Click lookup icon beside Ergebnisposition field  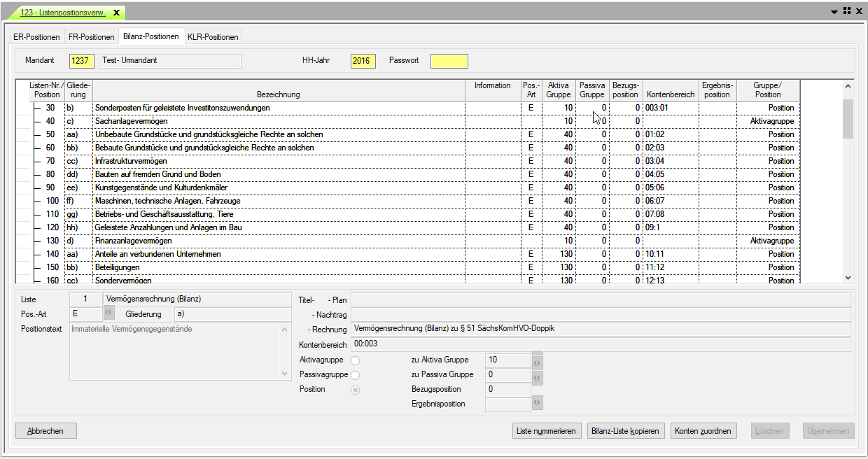pos(537,403)
